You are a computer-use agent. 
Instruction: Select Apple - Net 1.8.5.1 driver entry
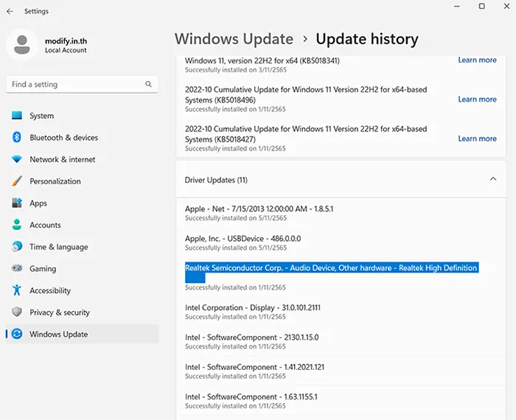click(x=259, y=213)
